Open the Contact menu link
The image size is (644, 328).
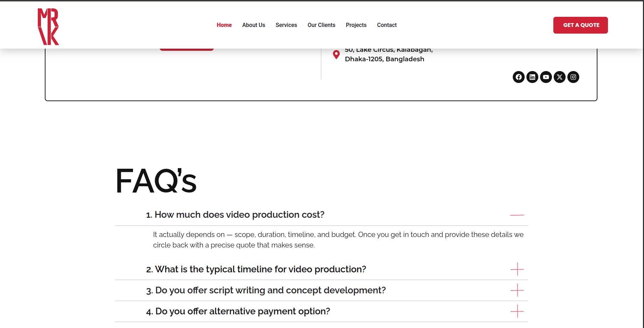[x=387, y=25]
